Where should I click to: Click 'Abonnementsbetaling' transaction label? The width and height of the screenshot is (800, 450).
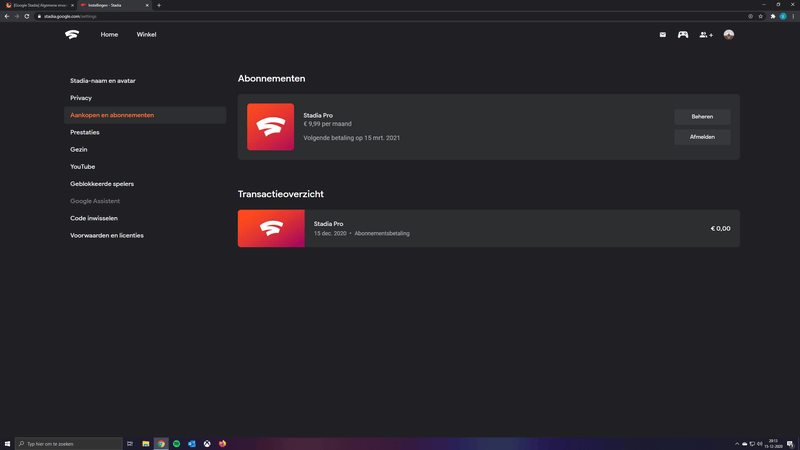tap(382, 233)
